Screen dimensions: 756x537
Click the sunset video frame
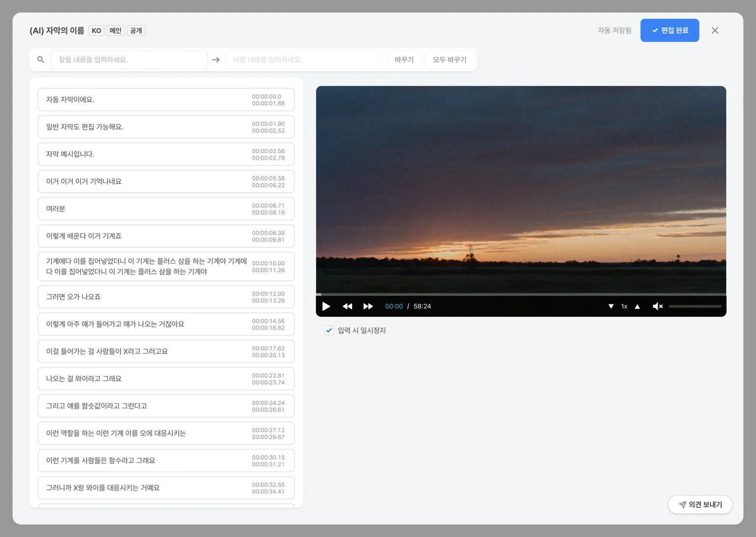point(521,189)
